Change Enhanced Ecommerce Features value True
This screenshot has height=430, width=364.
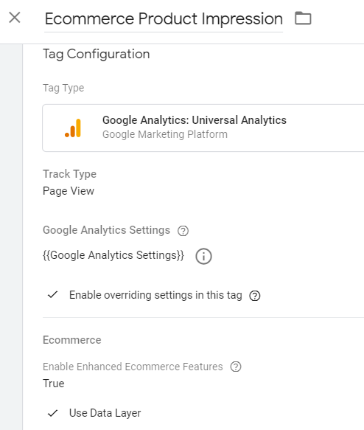(53, 383)
